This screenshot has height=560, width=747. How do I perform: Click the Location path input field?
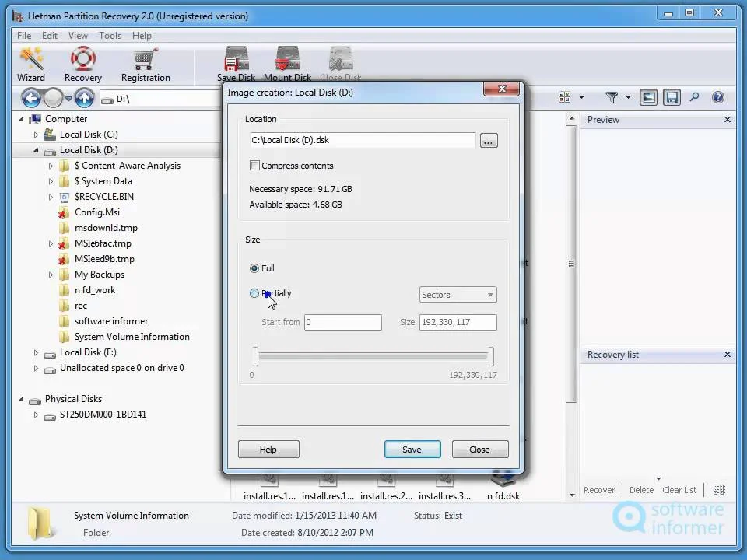tap(362, 140)
